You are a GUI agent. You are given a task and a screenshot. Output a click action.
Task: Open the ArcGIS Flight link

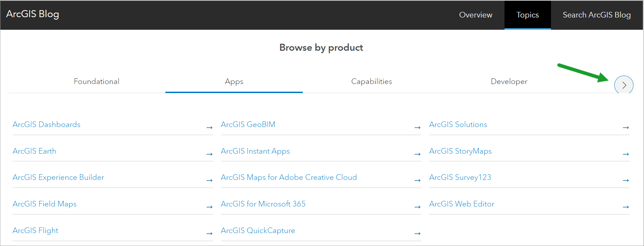click(35, 231)
